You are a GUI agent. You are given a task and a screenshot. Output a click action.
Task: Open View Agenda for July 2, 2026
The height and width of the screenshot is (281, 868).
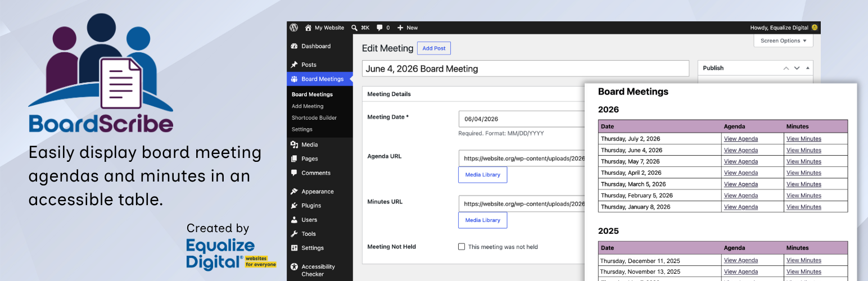tap(741, 139)
